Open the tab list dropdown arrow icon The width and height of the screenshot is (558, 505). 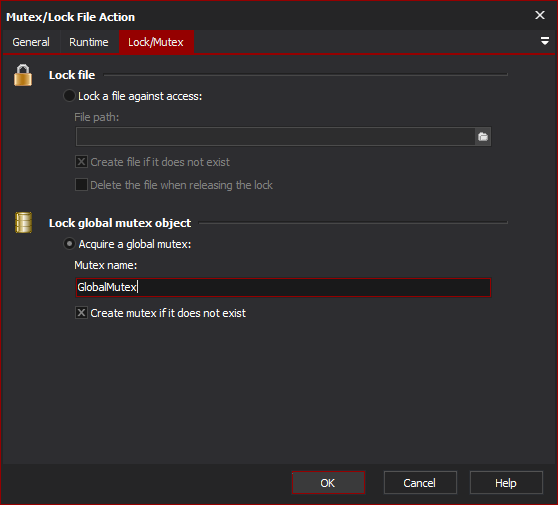pos(544,41)
